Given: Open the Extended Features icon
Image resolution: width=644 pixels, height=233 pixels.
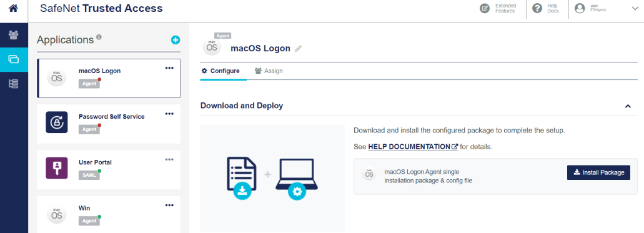Looking at the screenshot, I should [485, 8].
